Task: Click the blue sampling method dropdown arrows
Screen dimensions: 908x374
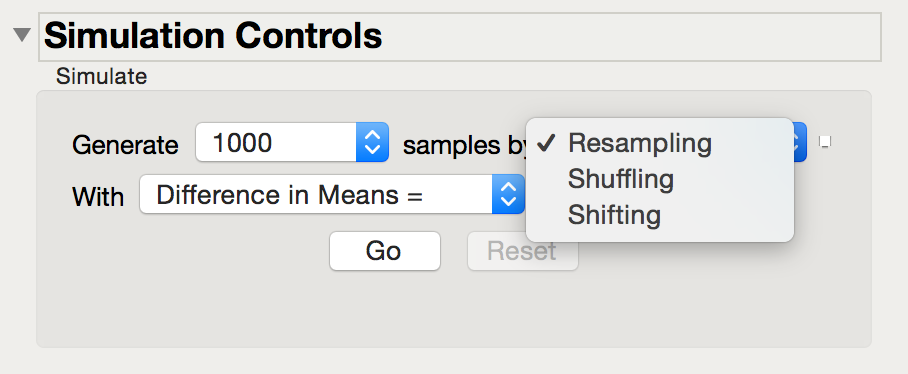Action: point(800,142)
